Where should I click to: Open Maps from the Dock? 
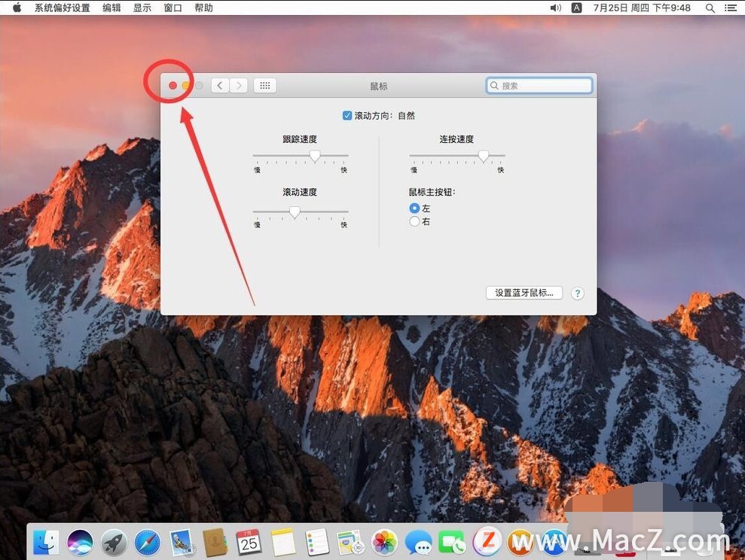[350, 542]
